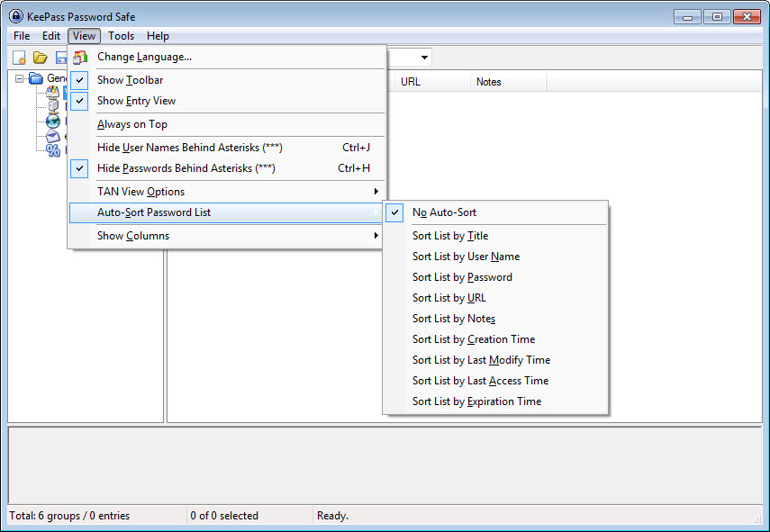The height and width of the screenshot is (532, 770).
Task: Select the Network group computer icon
Action: click(x=53, y=106)
